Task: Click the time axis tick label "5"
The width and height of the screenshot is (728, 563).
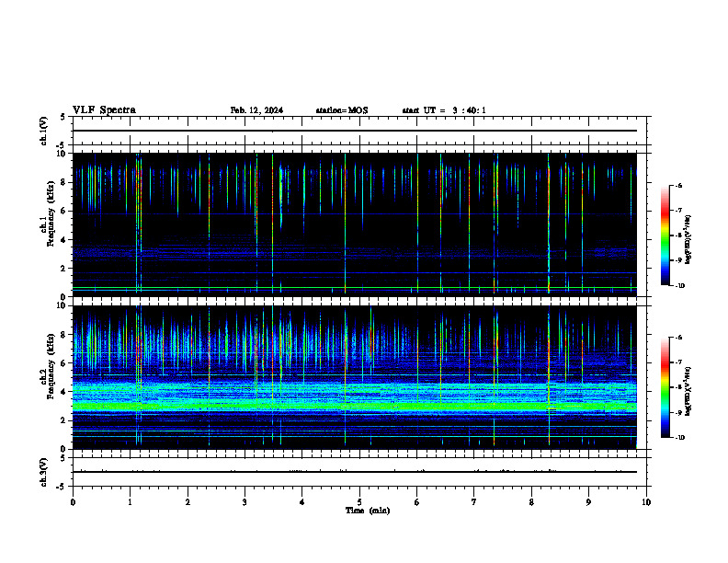Action: tap(359, 502)
